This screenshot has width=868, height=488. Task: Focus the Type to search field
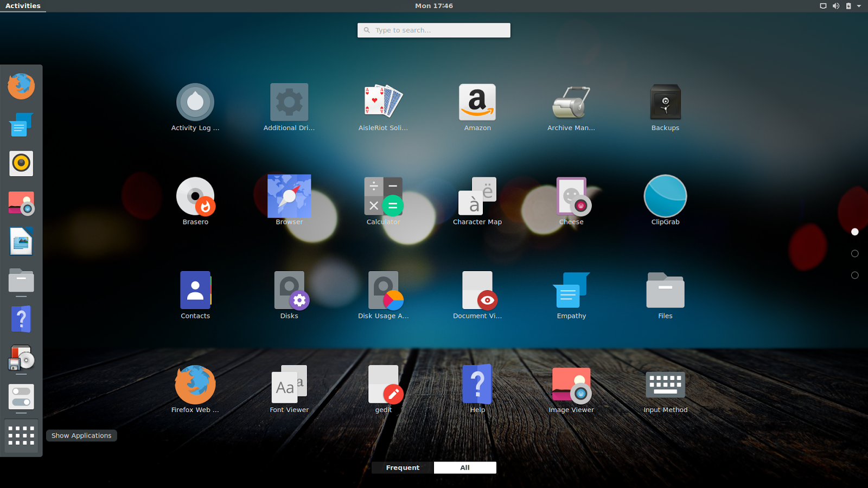[x=434, y=30]
